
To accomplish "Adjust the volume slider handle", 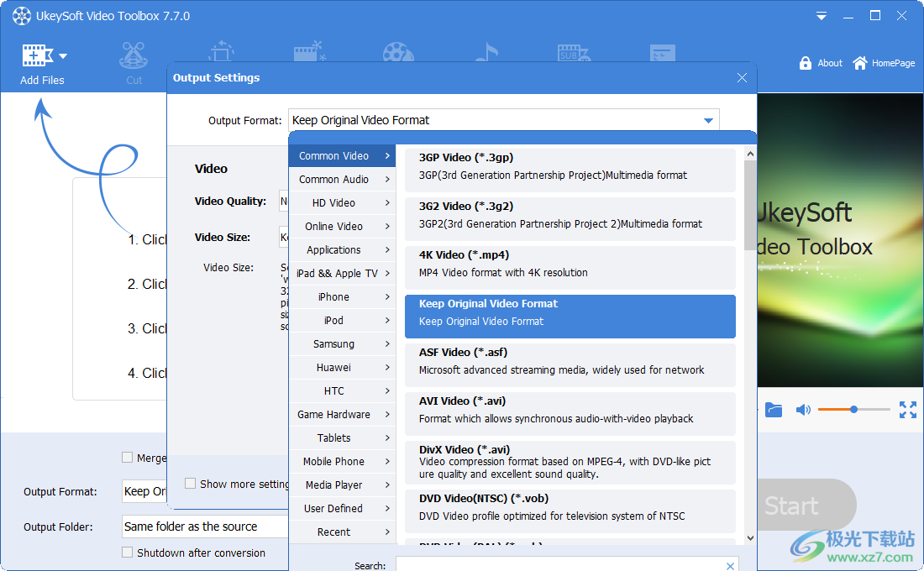I will pyautogui.click(x=853, y=409).
